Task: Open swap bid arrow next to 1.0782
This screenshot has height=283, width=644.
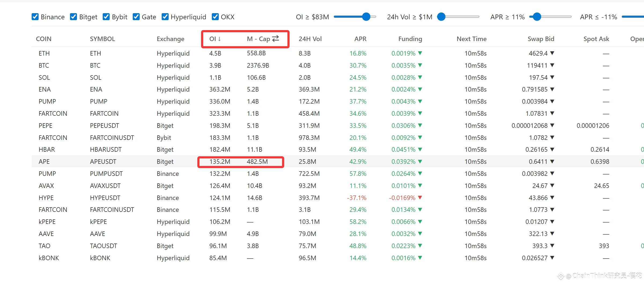Action: click(552, 137)
